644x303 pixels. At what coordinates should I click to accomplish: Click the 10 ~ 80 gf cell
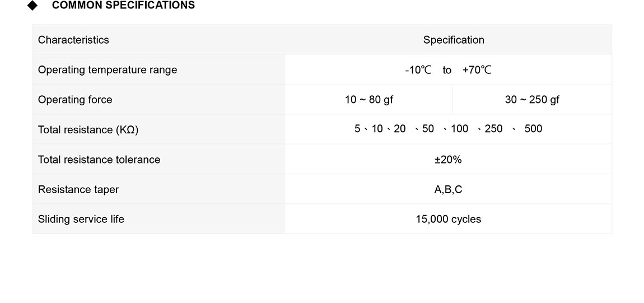pos(369,100)
